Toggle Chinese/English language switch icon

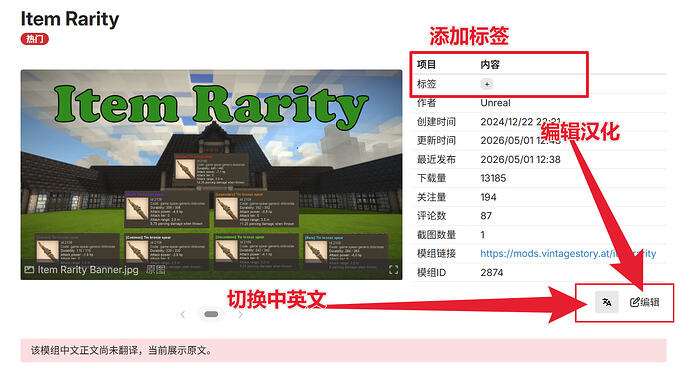point(606,302)
